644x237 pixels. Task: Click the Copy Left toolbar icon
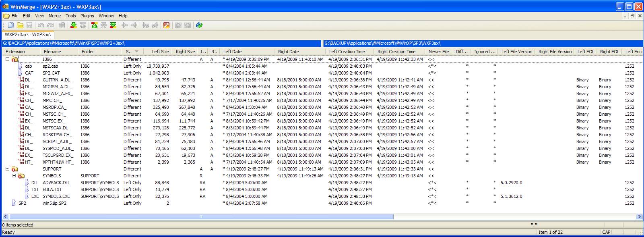click(x=134, y=25)
